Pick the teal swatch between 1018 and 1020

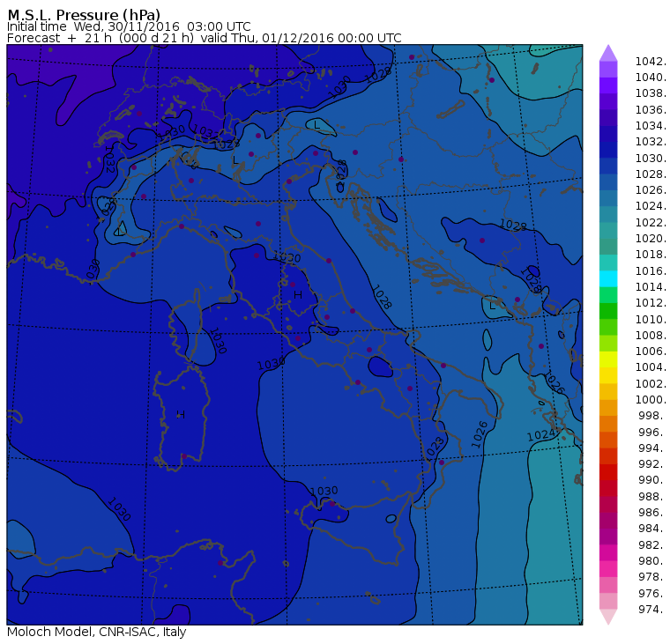608,247
